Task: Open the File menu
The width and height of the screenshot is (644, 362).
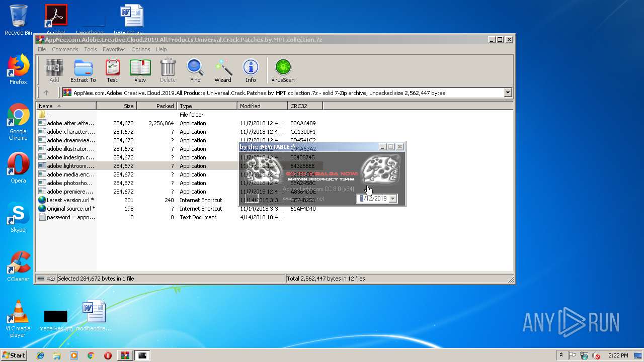Action: [x=42, y=49]
